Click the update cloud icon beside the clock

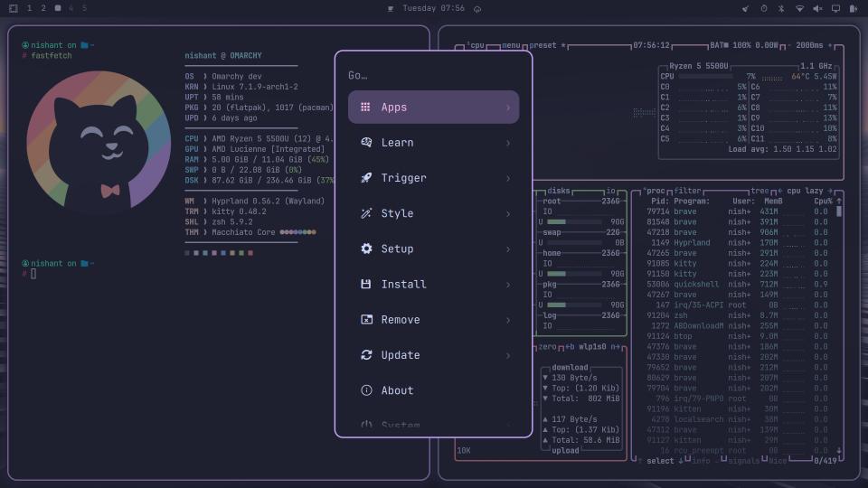click(477, 9)
